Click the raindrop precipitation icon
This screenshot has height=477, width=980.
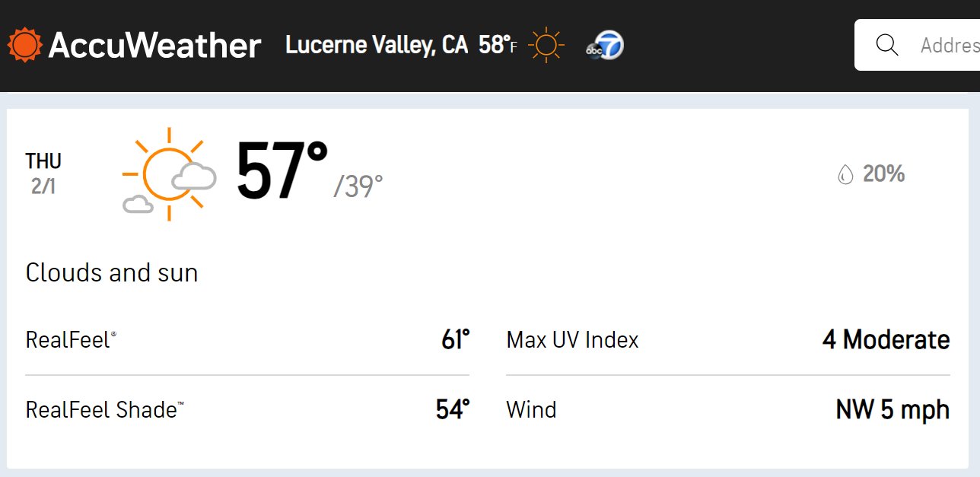pos(845,175)
